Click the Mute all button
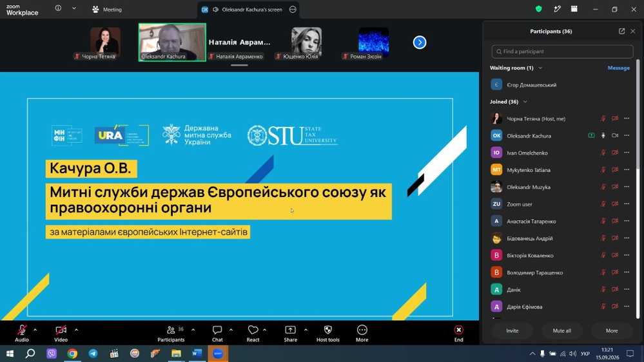Viewport: 644px width, 362px height. (562, 331)
